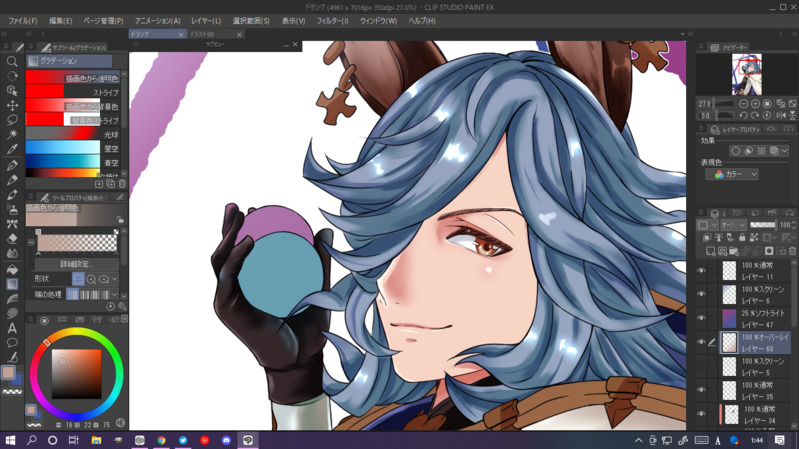799x449 pixels.
Task: Open Windows Start menu
Action: pyautogui.click(x=10, y=440)
